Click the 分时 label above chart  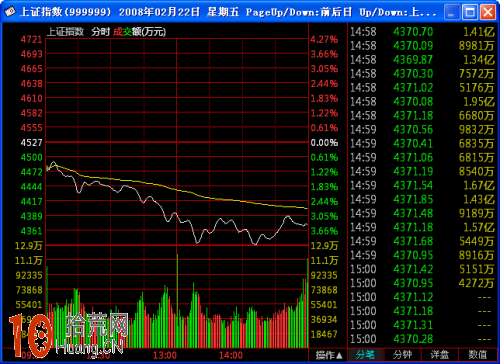point(101,32)
